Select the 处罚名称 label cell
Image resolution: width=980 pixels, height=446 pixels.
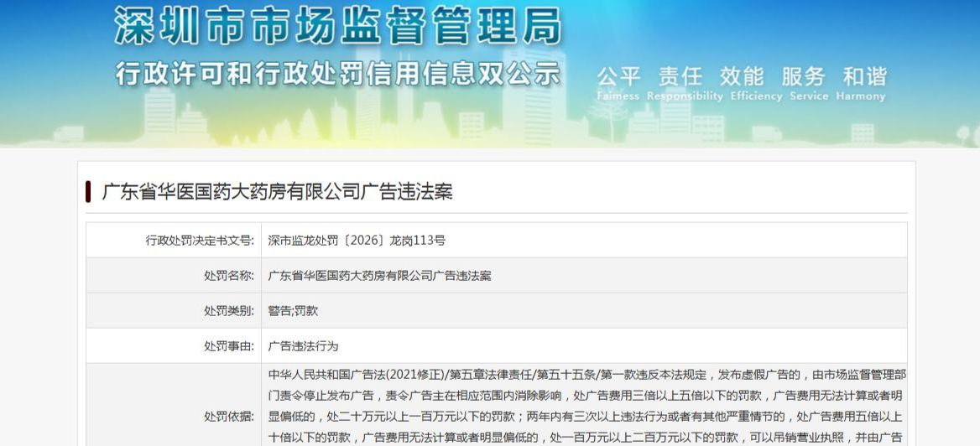pyautogui.click(x=174, y=276)
